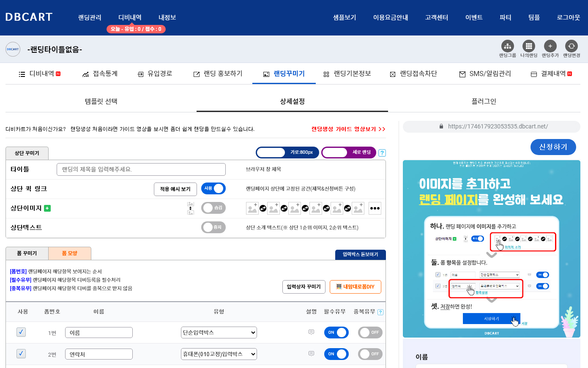Click the 적용 예시 보기 button

[x=175, y=189]
